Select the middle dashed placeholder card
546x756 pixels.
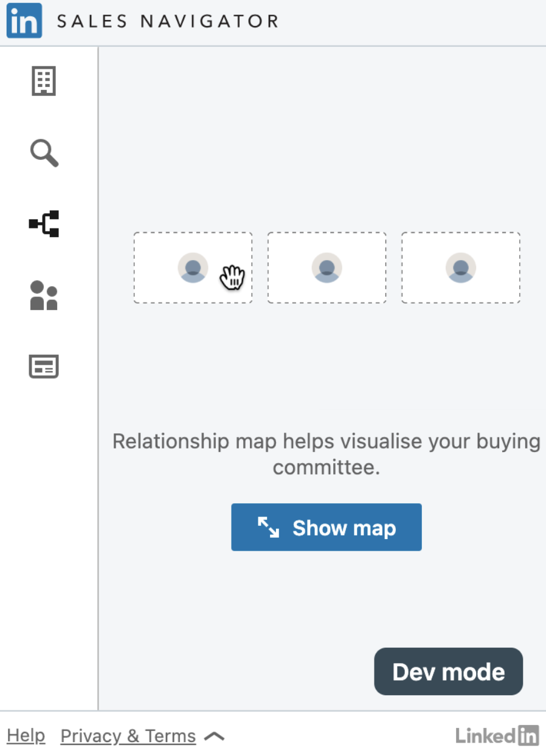[327, 267]
